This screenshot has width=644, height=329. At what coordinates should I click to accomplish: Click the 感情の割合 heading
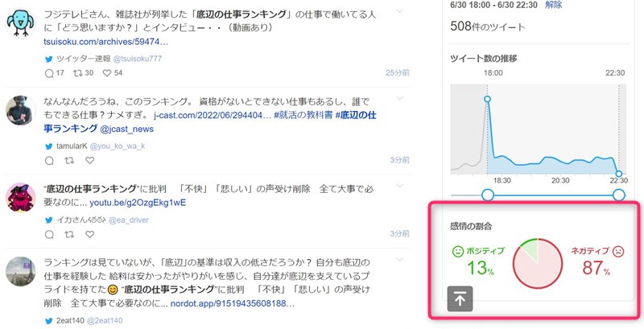pos(471,226)
